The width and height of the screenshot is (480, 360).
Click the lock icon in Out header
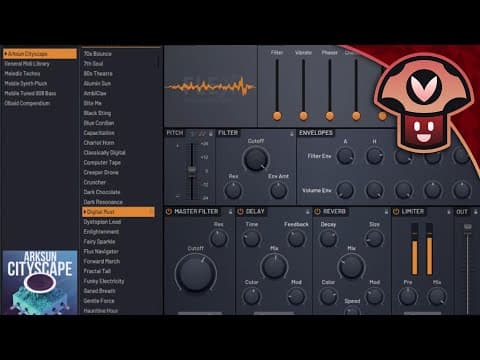476,212
